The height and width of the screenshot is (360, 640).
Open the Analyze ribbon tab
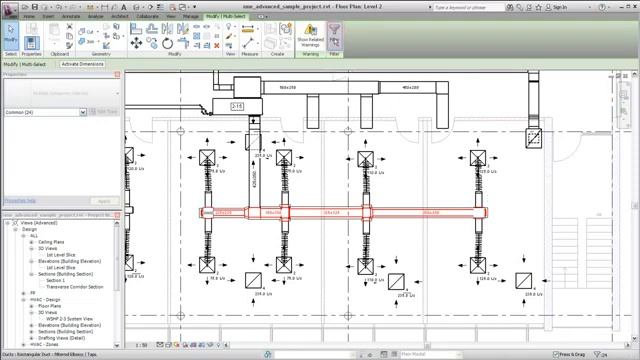coord(96,16)
